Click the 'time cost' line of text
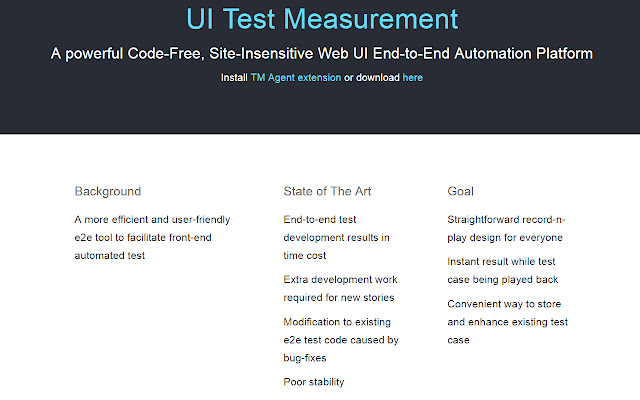This screenshot has width=640, height=400. coord(304,256)
